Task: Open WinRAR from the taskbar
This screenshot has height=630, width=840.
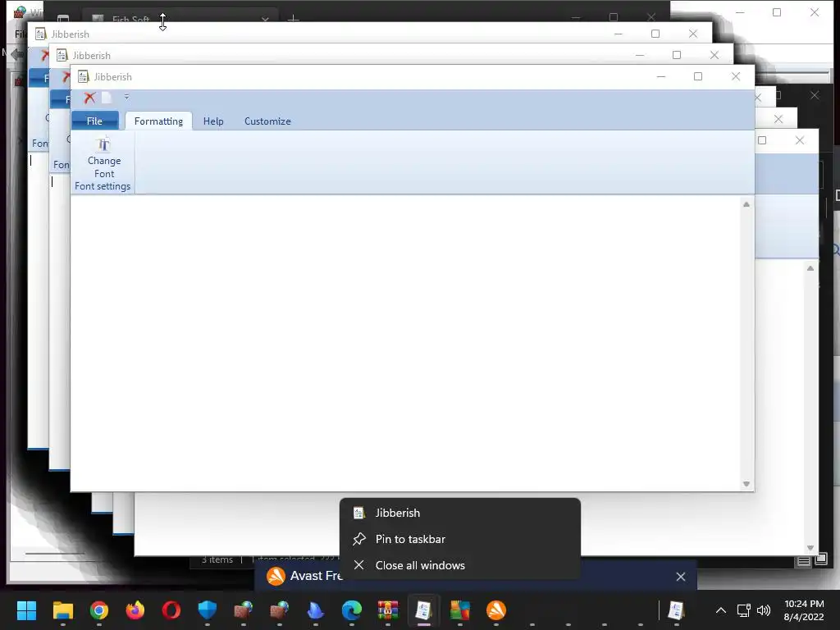Action: (388, 610)
